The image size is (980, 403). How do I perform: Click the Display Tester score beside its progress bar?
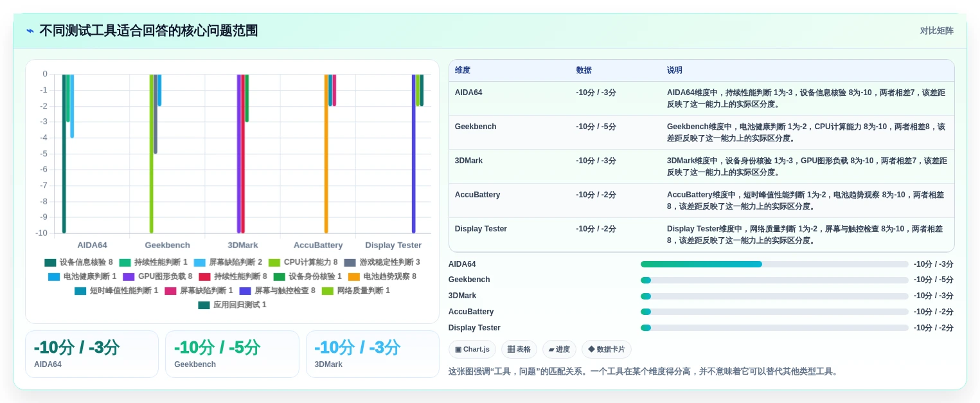(x=934, y=328)
